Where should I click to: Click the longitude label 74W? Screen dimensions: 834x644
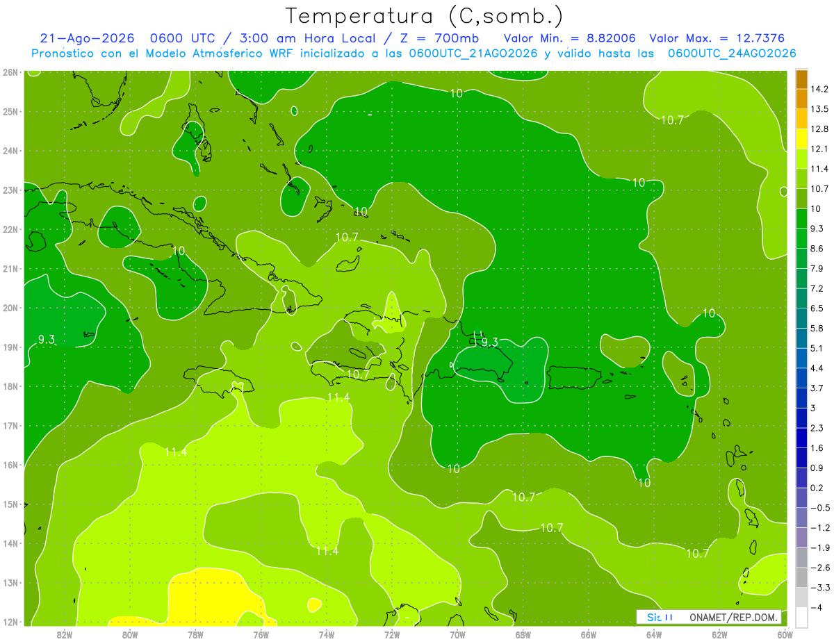pos(327,634)
